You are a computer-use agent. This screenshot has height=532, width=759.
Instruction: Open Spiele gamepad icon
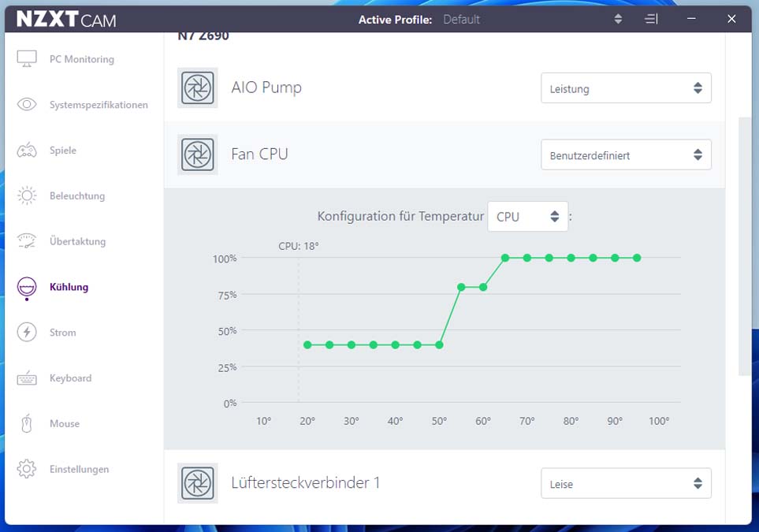point(27,150)
